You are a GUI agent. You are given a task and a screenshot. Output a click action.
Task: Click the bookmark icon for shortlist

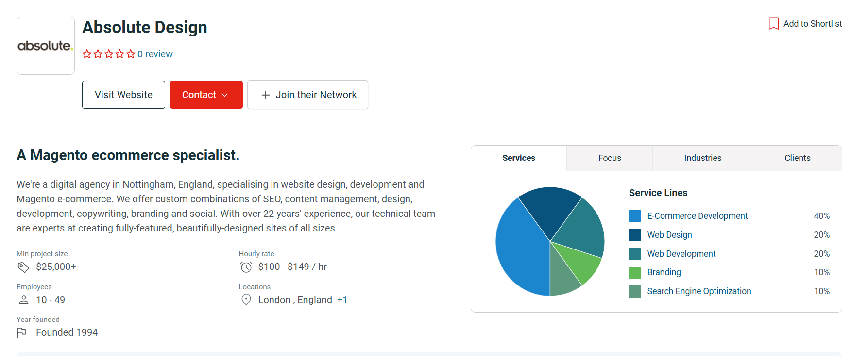774,24
